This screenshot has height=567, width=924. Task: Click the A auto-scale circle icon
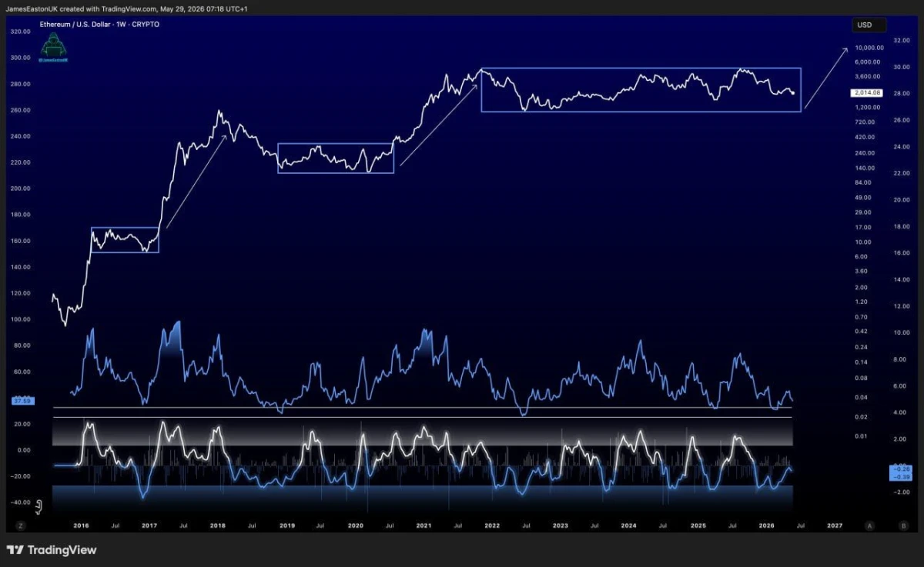pyautogui.click(x=869, y=525)
